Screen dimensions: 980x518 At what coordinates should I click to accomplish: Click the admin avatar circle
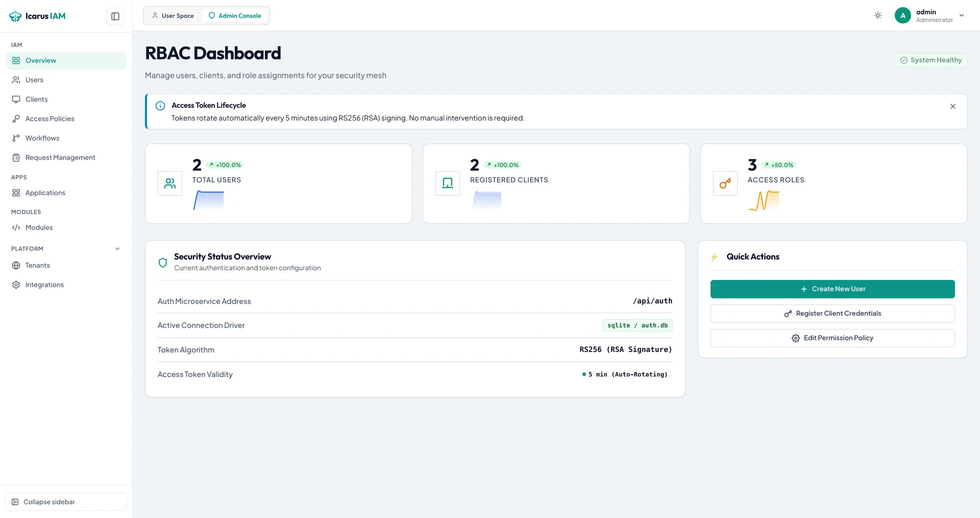pos(903,15)
